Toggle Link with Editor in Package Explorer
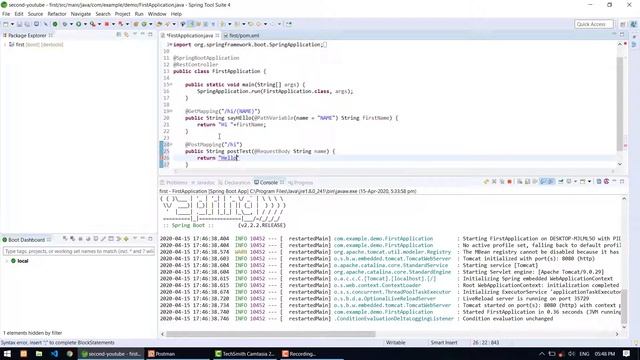The width and height of the screenshot is (640, 360). pyautogui.click(x=127, y=35)
